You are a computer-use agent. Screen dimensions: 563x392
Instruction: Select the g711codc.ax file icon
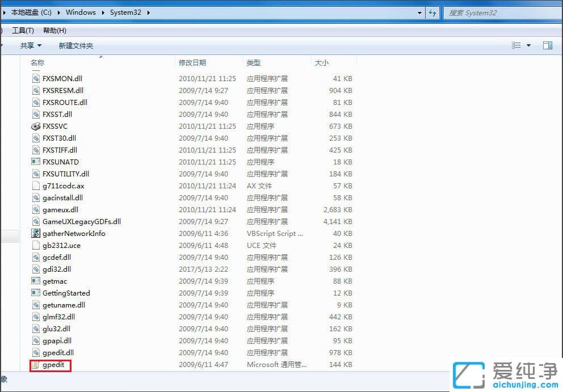click(x=35, y=186)
